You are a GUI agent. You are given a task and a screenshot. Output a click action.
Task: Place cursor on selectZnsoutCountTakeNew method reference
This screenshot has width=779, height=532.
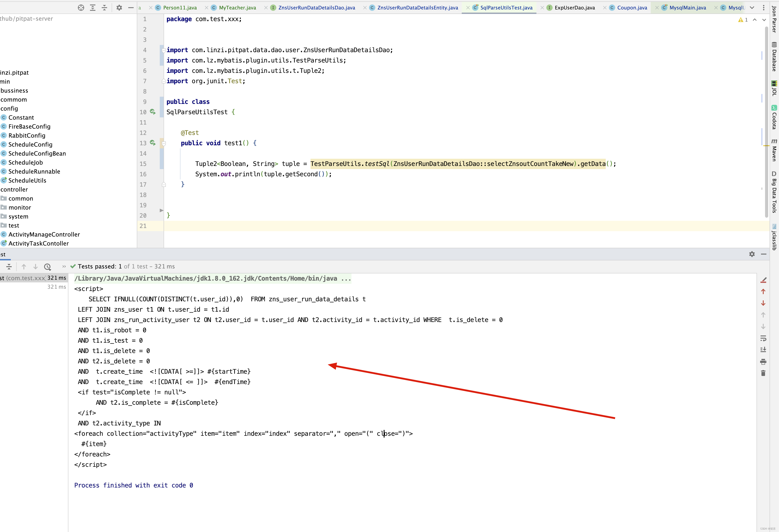(x=530, y=164)
